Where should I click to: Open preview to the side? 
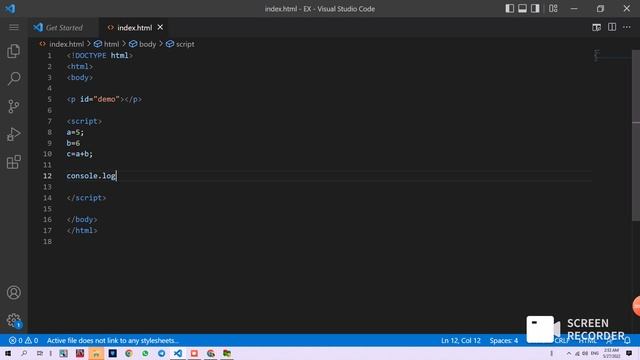pos(596,27)
